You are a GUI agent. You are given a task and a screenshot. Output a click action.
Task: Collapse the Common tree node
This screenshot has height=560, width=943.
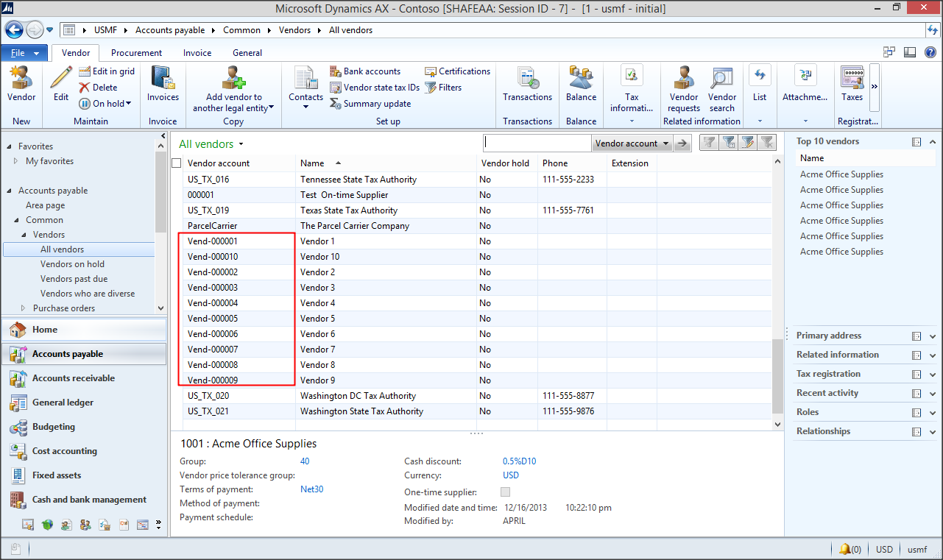click(15, 220)
